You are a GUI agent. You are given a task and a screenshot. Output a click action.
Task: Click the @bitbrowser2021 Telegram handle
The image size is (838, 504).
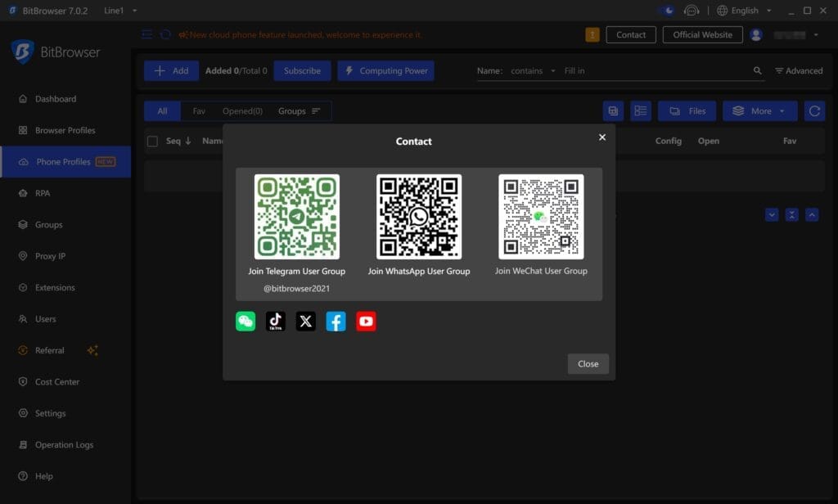[296, 289]
